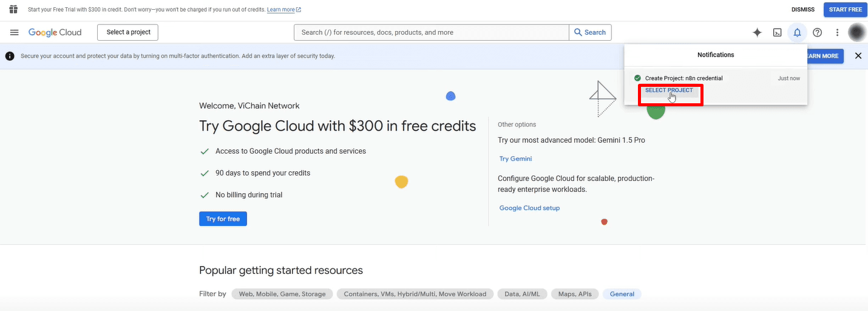This screenshot has width=868, height=311.
Task: Open the Learn more free trial link
Action: [284, 10]
